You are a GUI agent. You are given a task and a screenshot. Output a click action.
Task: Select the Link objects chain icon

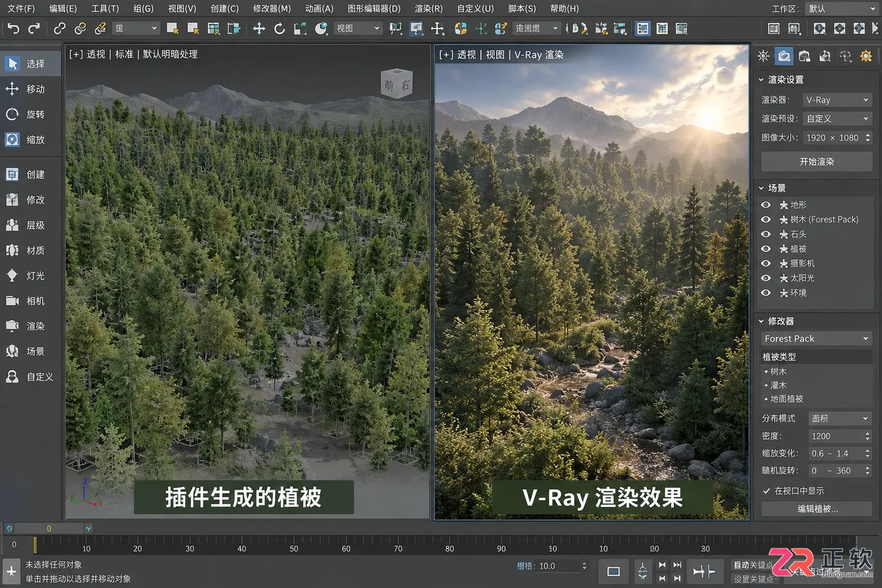click(59, 28)
